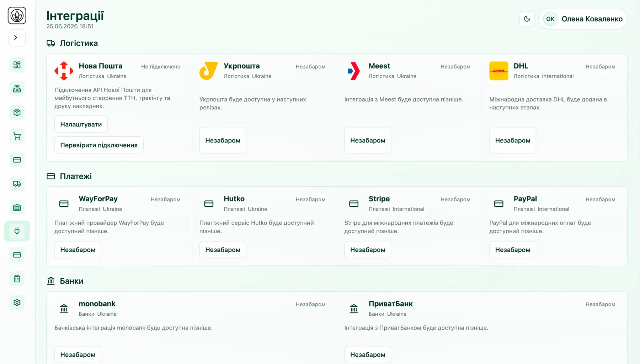The width and height of the screenshot is (640, 364).
Task: Click the WayForPay title
Action: pyautogui.click(x=98, y=199)
